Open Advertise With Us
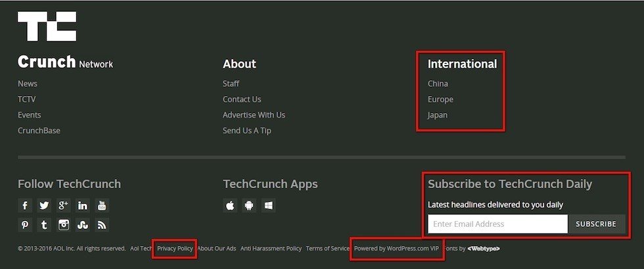 coord(254,114)
